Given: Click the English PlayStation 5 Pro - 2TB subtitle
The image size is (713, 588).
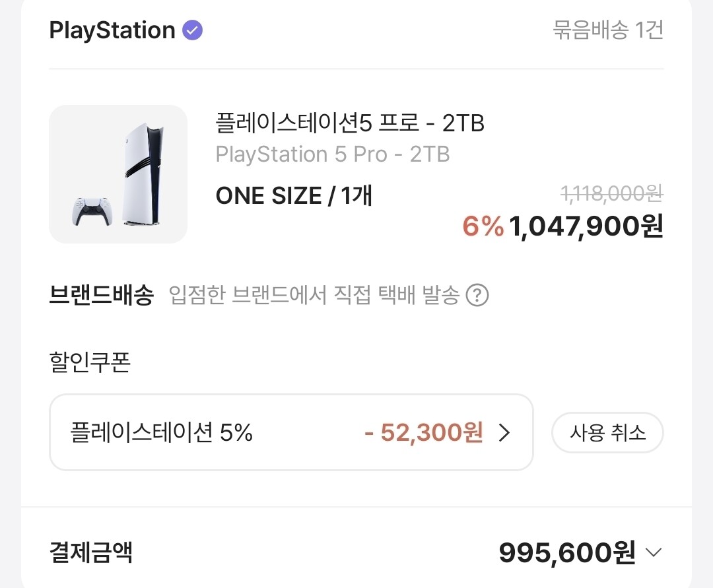Looking at the screenshot, I should point(333,154).
